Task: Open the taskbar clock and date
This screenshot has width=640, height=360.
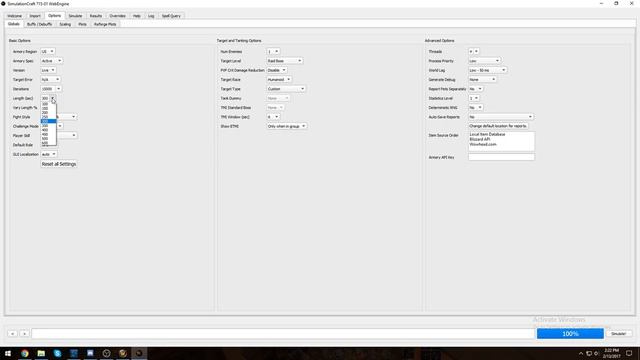Action: tap(611, 353)
